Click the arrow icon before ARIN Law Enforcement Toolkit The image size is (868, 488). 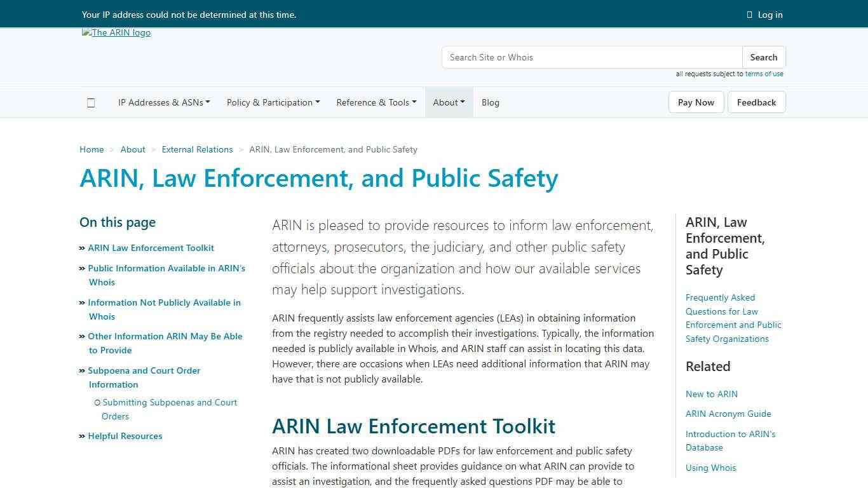82,248
